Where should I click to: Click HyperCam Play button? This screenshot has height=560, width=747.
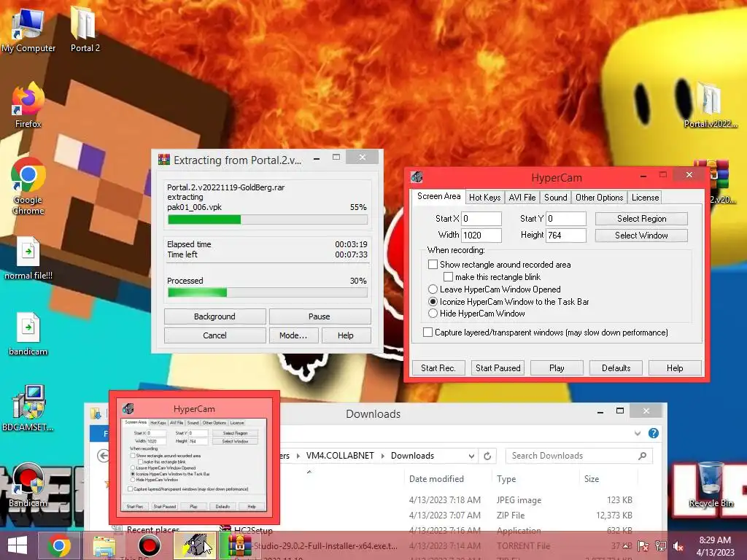557,367
